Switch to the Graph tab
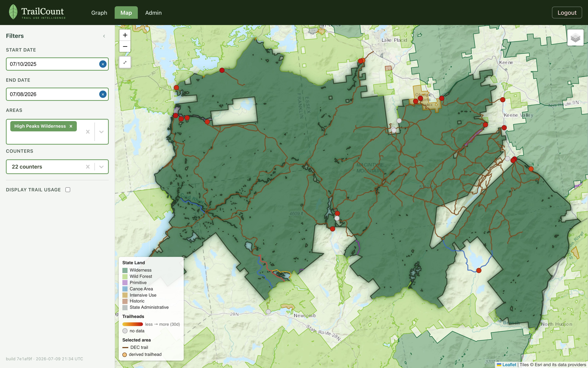Viewport: 588px width, 368px height. click(x=99, y=13)
